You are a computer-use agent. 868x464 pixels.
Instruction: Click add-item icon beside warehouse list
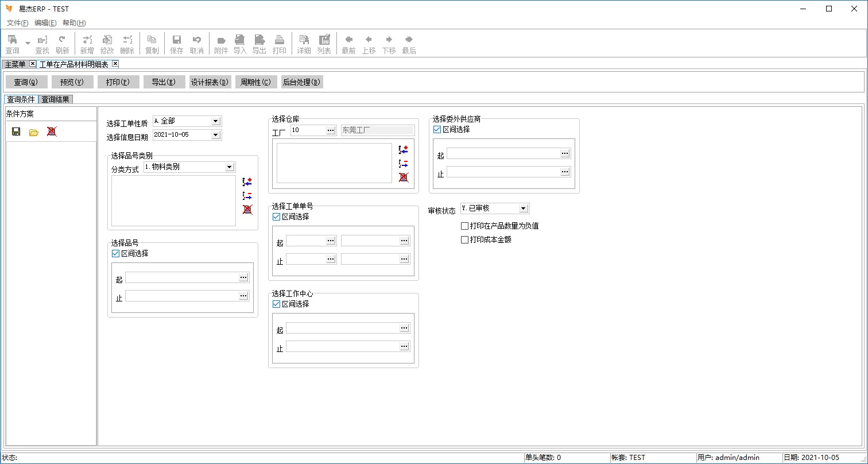[x=404, y=149]
